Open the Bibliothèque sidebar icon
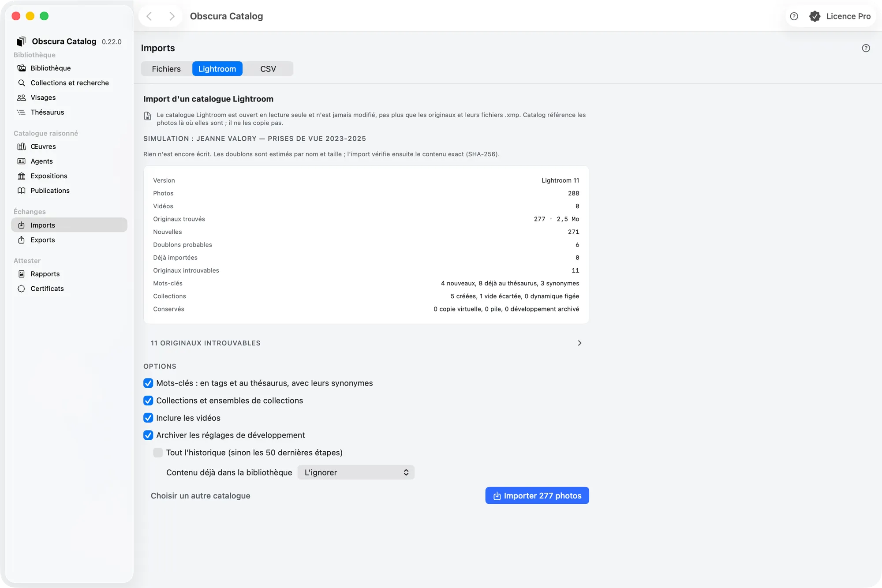Screen dimensions: 882x588 (21, 68)
